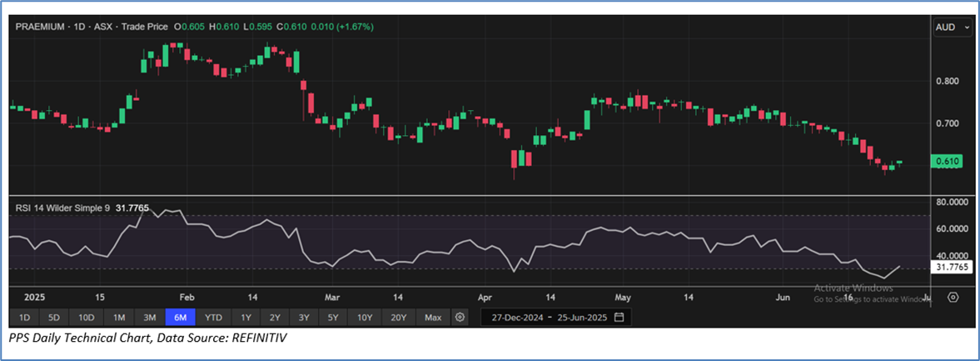Click the Mar label on time axis
The image size is (980, 361).
[x=332, y=297]
